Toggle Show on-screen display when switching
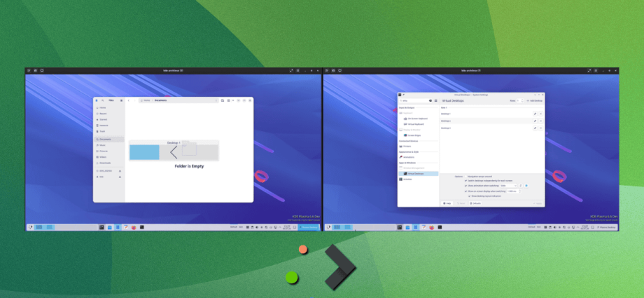 [x=465, y=191]
